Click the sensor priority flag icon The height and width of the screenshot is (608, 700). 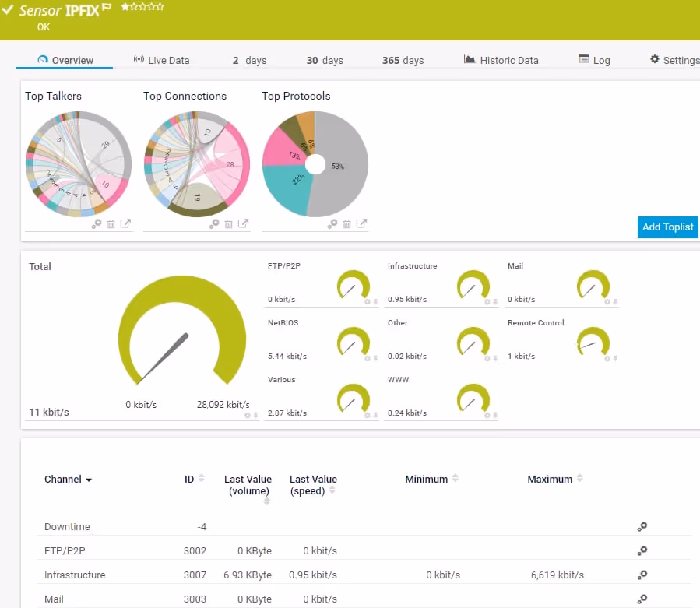[106, 8]
